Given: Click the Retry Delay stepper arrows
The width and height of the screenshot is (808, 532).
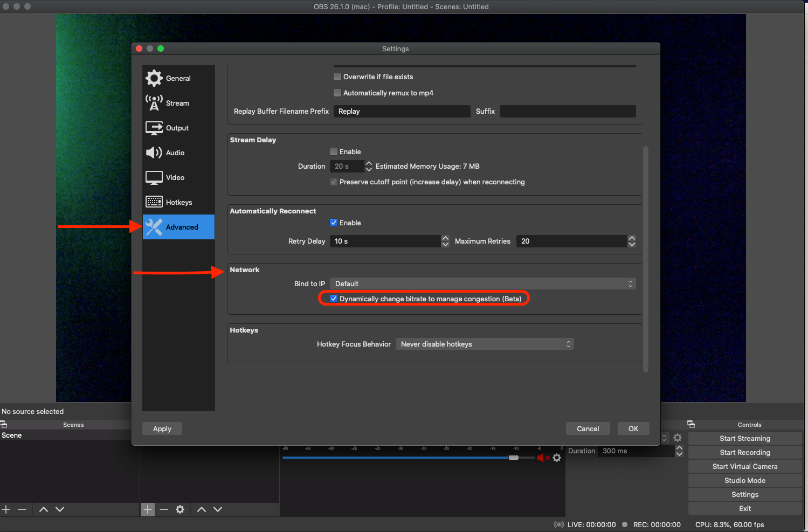Looking at the screenshot, I should coord(445,241).
